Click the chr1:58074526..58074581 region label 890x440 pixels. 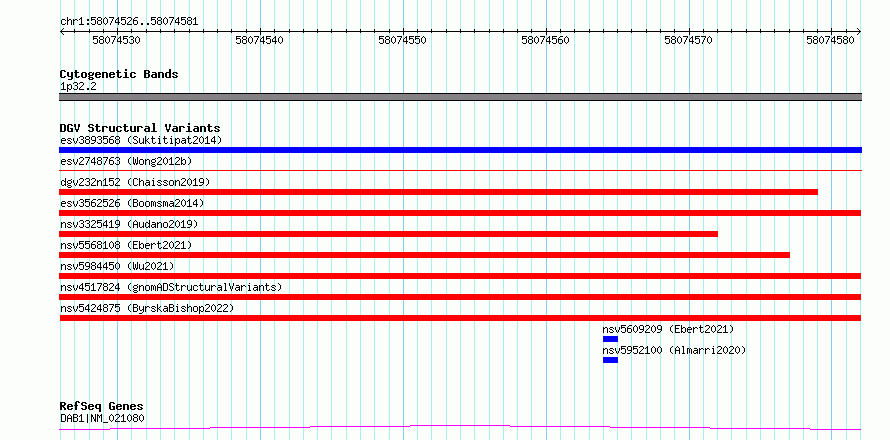[x=129, y=22]
